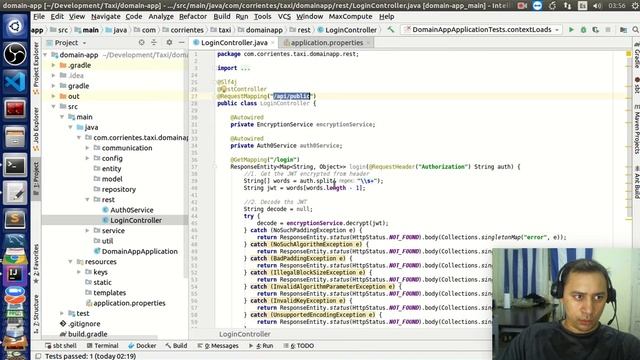640x360 pixels.
Task: Open the network indicator in system tray
Action: pyautogui.click(x=568, y=6)
